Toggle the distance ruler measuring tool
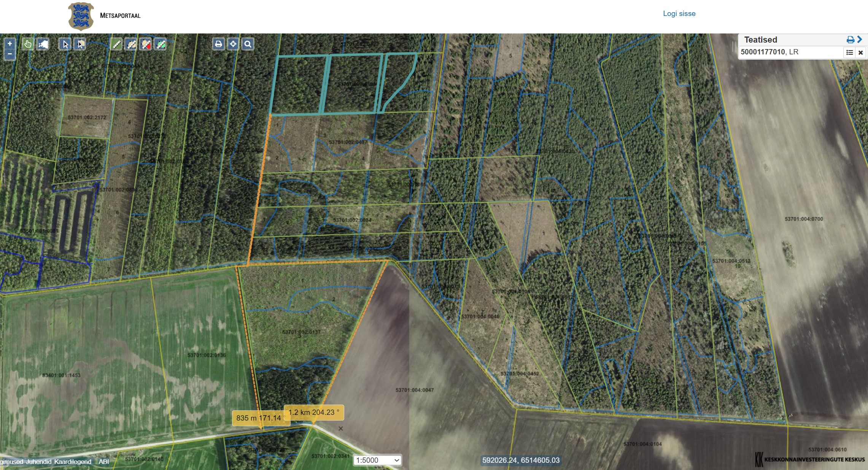 pyautogui.click(x=116, y=44)
